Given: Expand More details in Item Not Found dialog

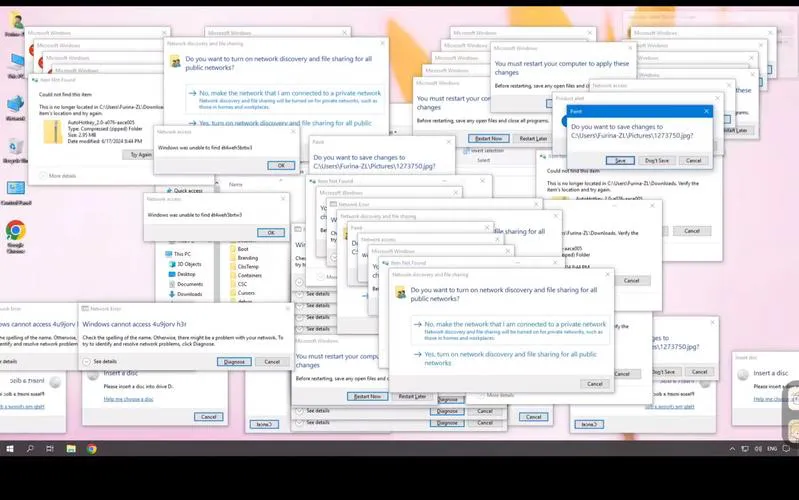Looking at the screenshot, I should click(58, 176).
